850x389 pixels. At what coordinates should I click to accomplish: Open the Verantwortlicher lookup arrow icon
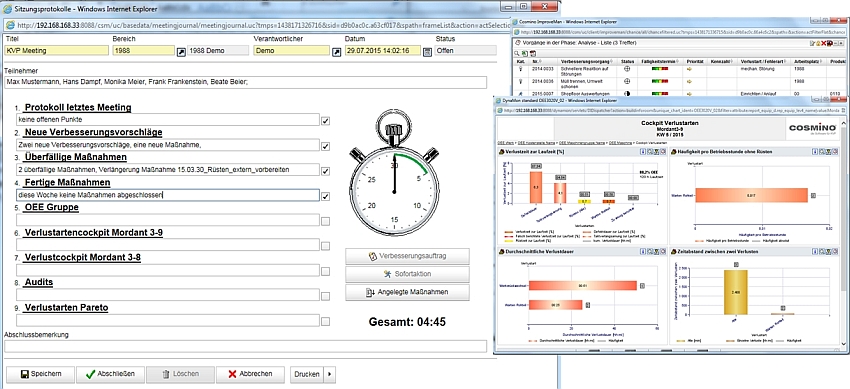point(336,51)
